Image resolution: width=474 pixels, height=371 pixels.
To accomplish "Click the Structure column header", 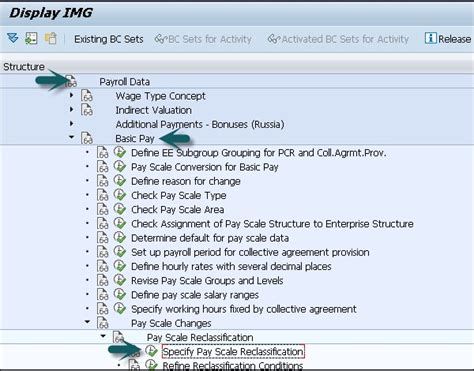I will (24, 67).
